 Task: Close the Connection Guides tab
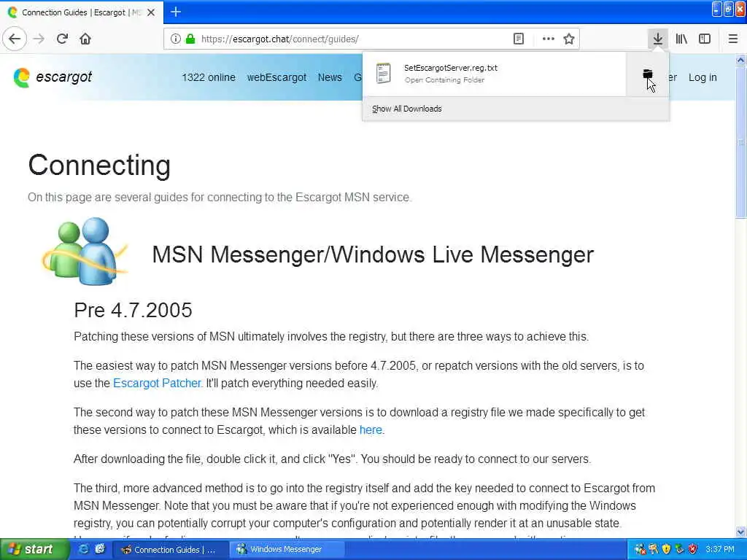[x=151, y=12]
